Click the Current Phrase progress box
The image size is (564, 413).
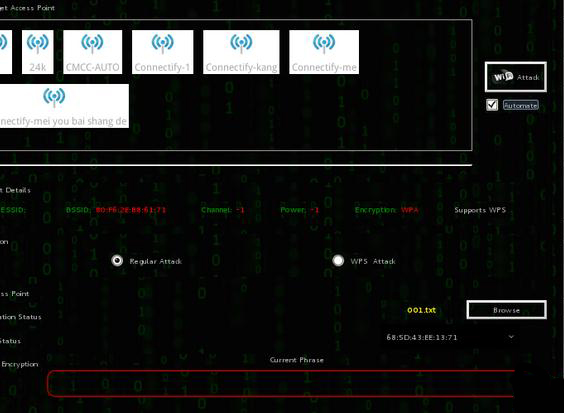[x=281, y=384]
